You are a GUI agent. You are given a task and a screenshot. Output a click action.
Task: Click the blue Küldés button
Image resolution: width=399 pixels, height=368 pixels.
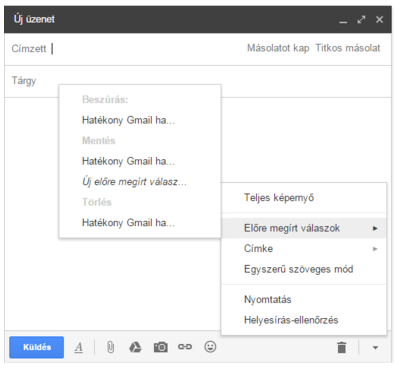tap(37, 347)
